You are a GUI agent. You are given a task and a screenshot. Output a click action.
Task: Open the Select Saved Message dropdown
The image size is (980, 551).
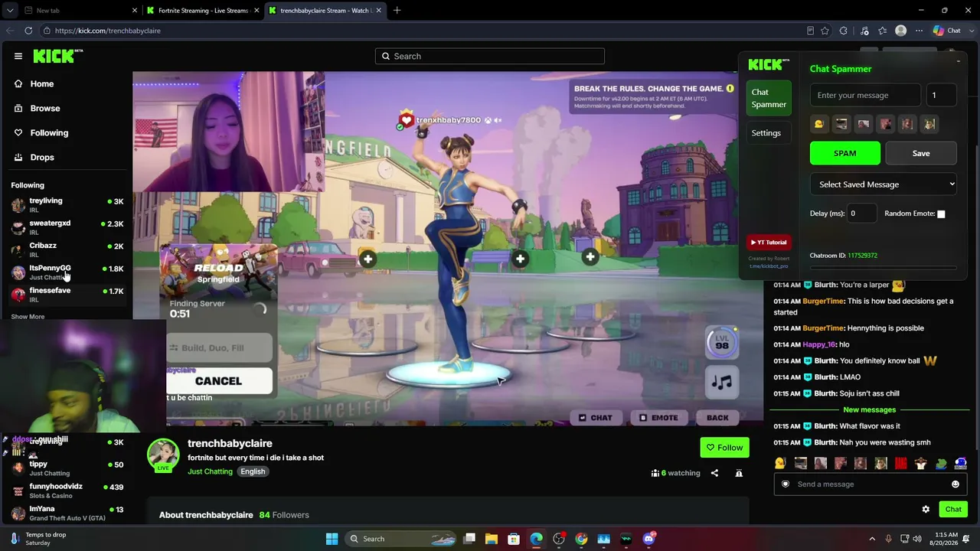coord(884,184)
